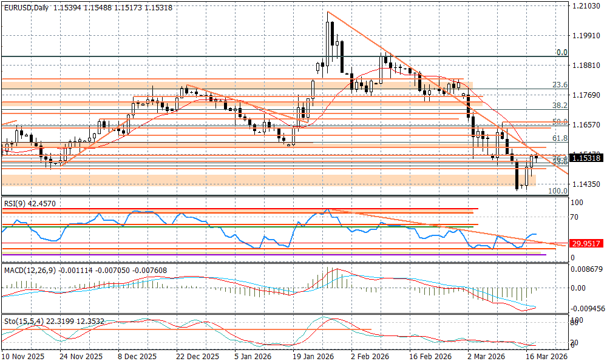Image resolution: width=607 pixels, height=364 pixels.
Task: Click the 8 Dec 2025 date marker
Action: pos(137,357)
